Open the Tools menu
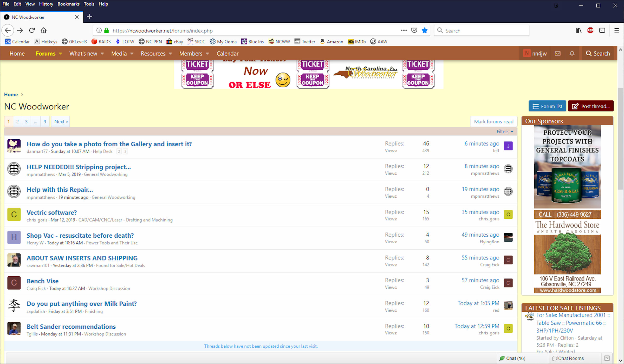This screenshot has width=624, height=364. point(89,4)
